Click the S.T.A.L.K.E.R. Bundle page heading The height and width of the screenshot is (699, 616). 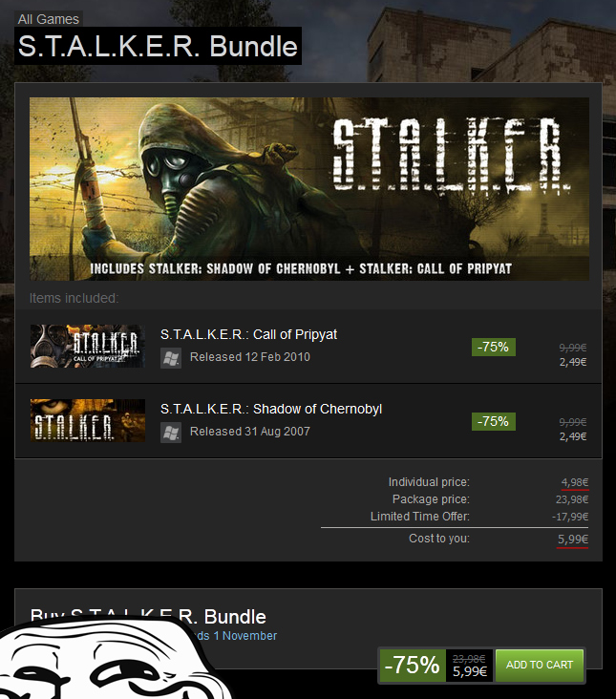pos(158,46)
